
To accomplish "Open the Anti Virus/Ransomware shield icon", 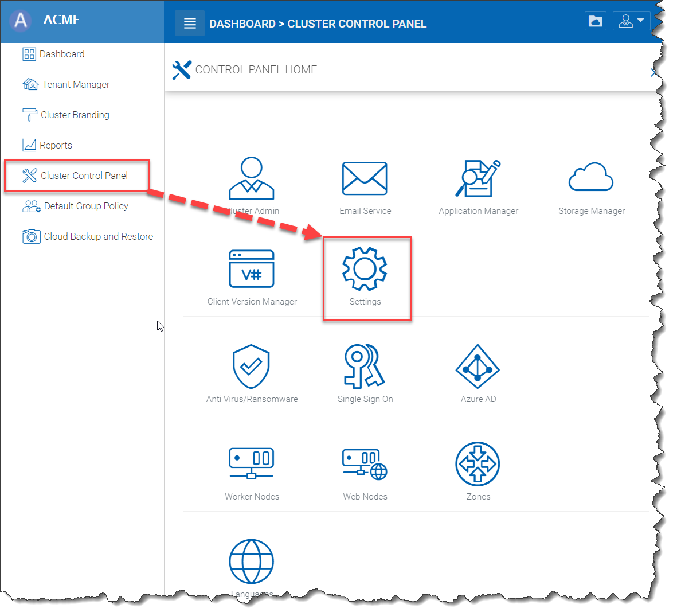I will 251,367.
